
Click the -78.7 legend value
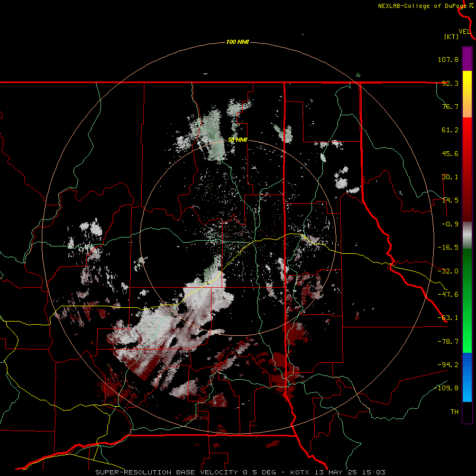tap(448, 342)
